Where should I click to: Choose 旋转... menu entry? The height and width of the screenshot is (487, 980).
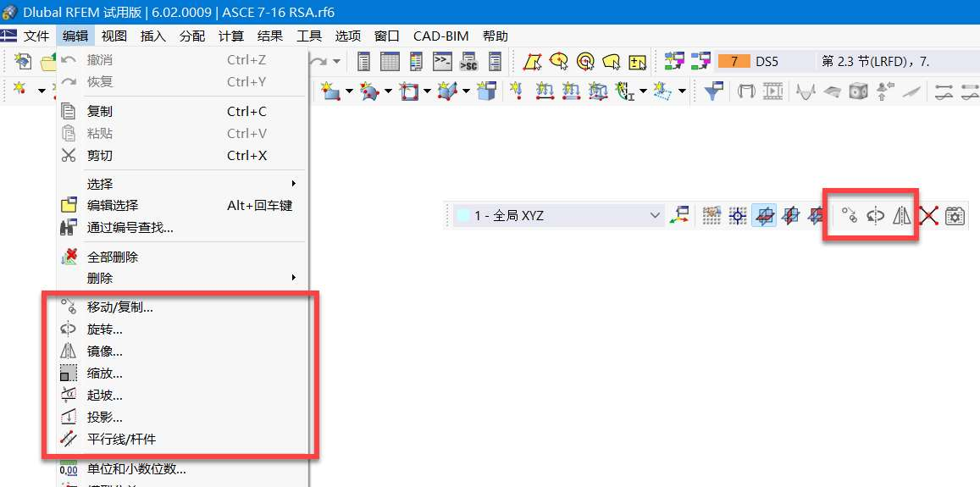coord(182,329)
